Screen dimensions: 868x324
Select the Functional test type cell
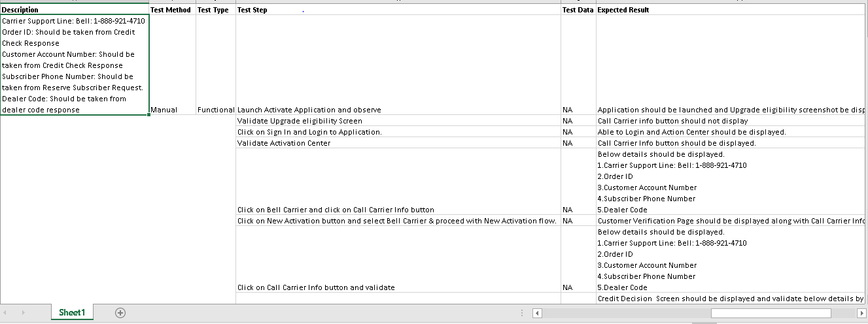point(216,65)
